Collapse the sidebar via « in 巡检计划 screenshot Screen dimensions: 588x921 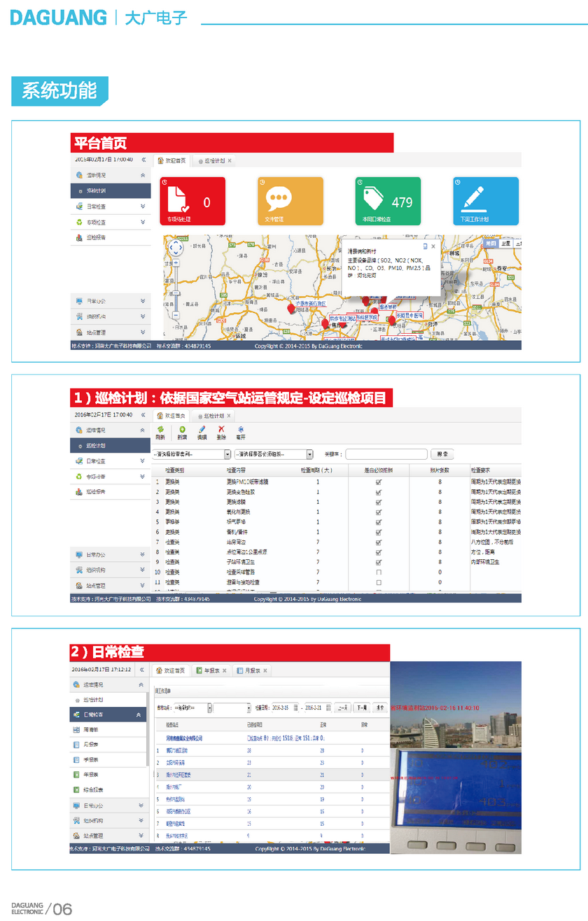(143, 415)
